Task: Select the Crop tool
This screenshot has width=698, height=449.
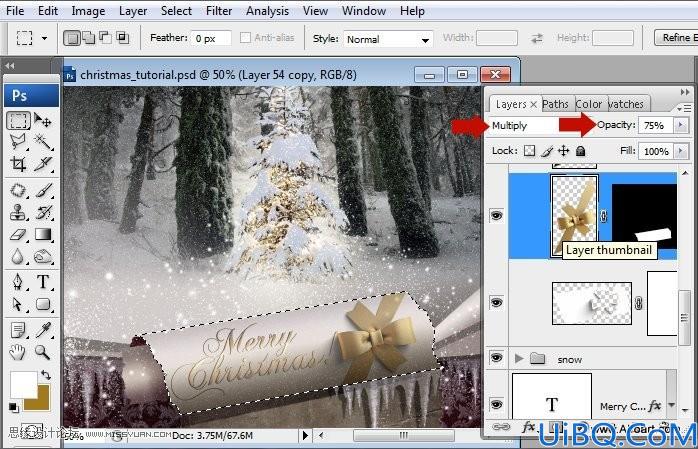Action: point(18,164)
